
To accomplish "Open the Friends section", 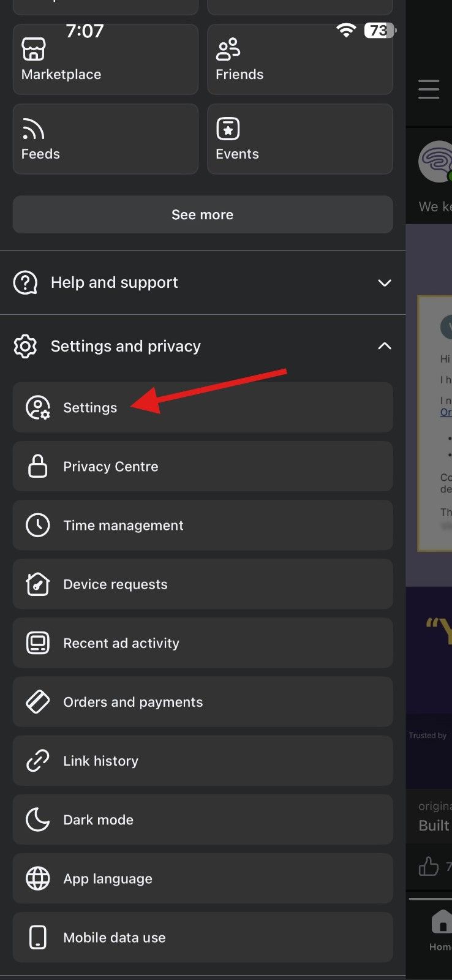I will tap(299, 59).
